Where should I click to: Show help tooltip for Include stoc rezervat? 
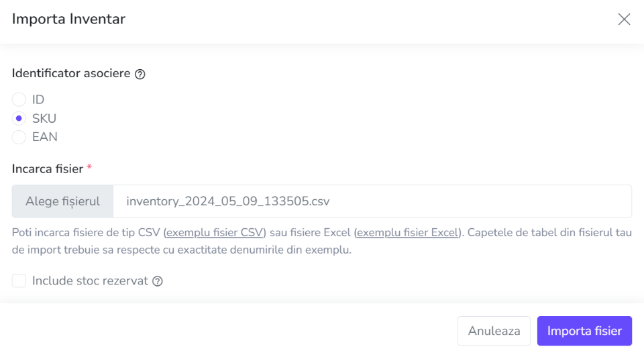(x=158, y=281)
